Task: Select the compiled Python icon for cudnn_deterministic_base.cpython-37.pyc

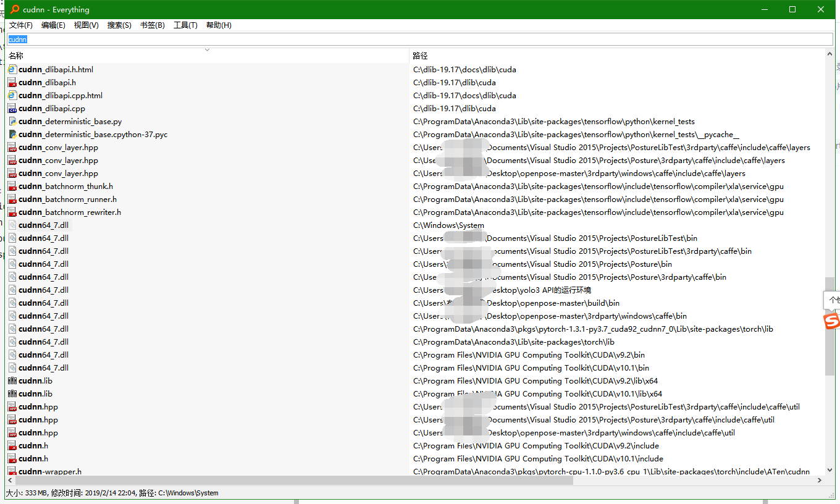Action: pos(12,134)
